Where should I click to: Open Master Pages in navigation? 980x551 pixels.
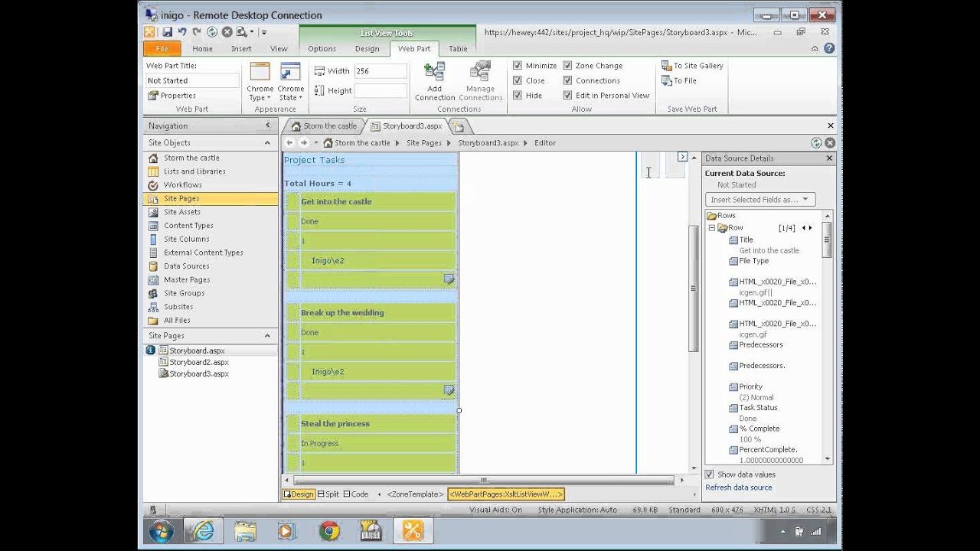pos(187,280)
